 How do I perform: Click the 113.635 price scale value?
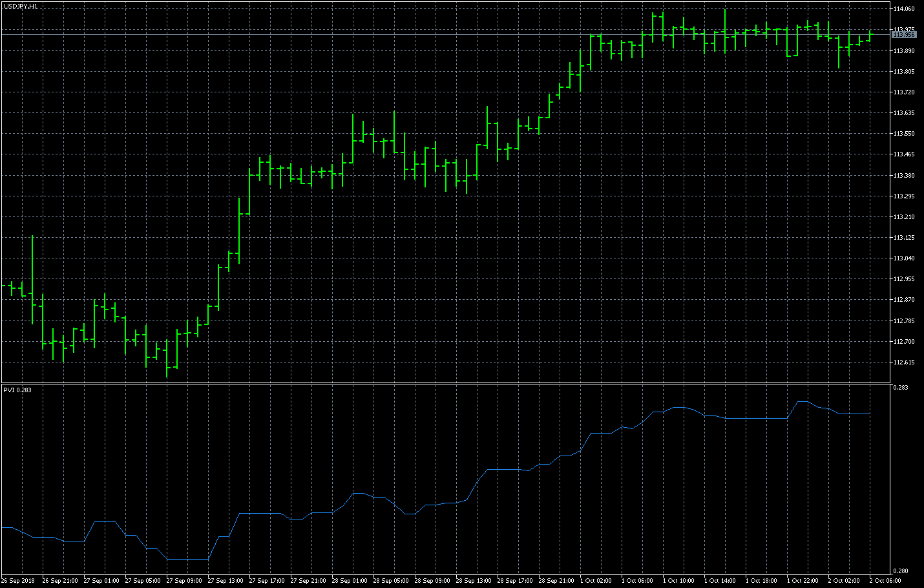pos(904,113)
